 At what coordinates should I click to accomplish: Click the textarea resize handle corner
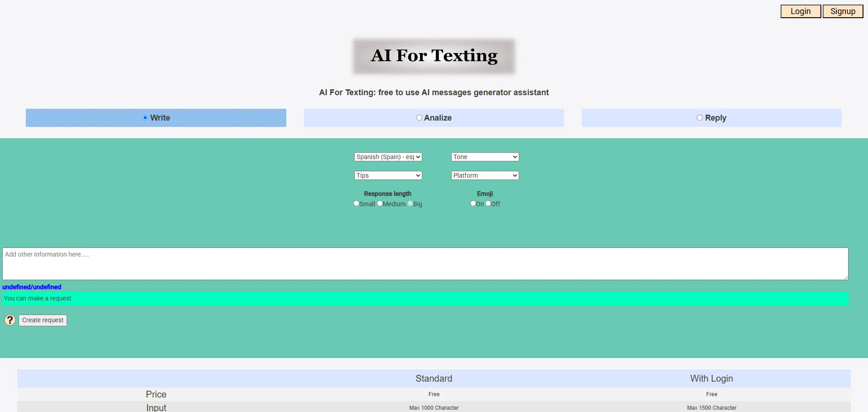point(846,277)
